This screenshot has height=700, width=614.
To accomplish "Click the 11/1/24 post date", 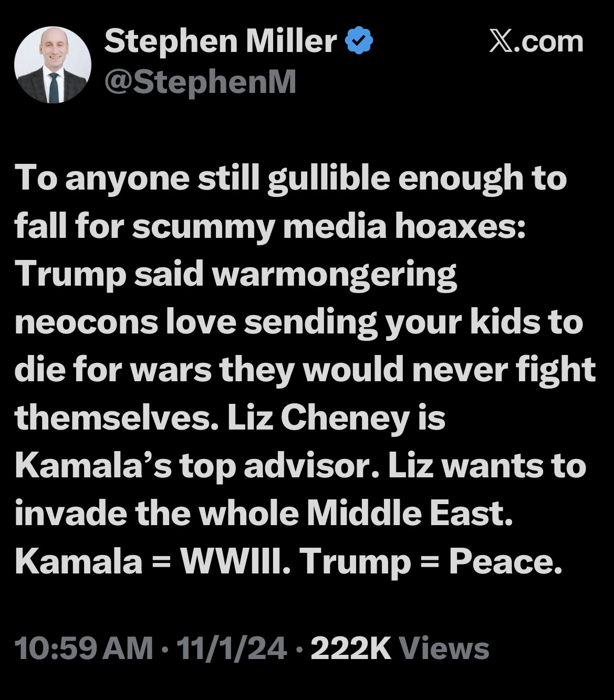I will tap(232, 647).
